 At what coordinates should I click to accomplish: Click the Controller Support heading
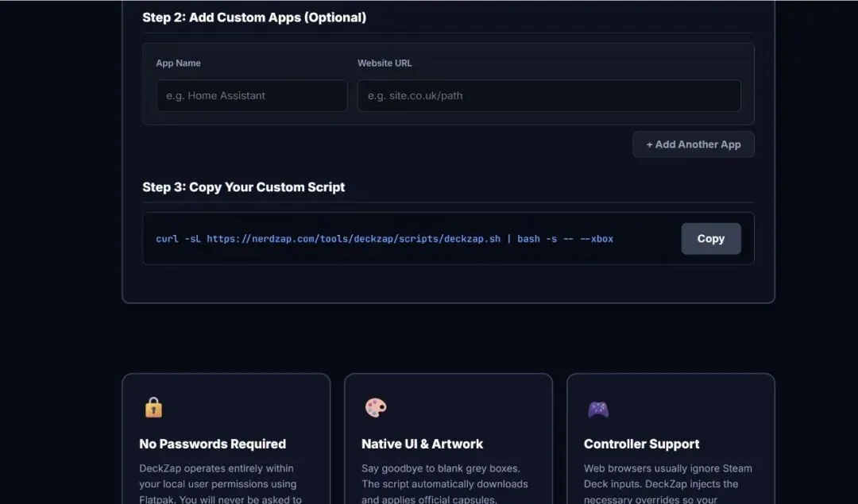641,444
